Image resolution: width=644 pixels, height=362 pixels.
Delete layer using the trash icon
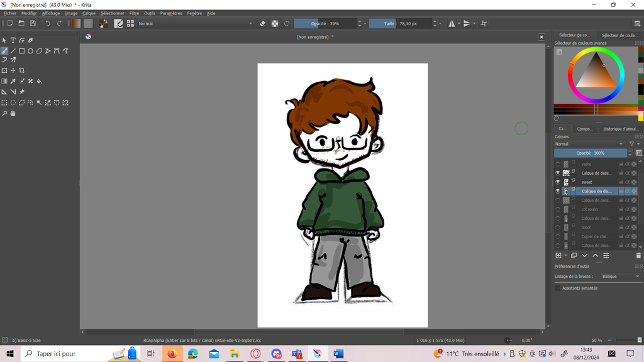(638, 256)
